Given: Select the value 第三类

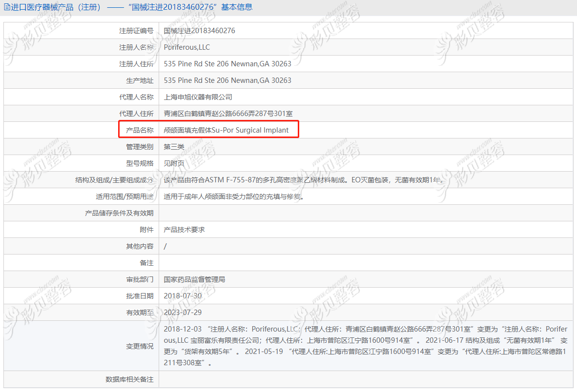Looking at the screenshot, I should pos(174,147).
